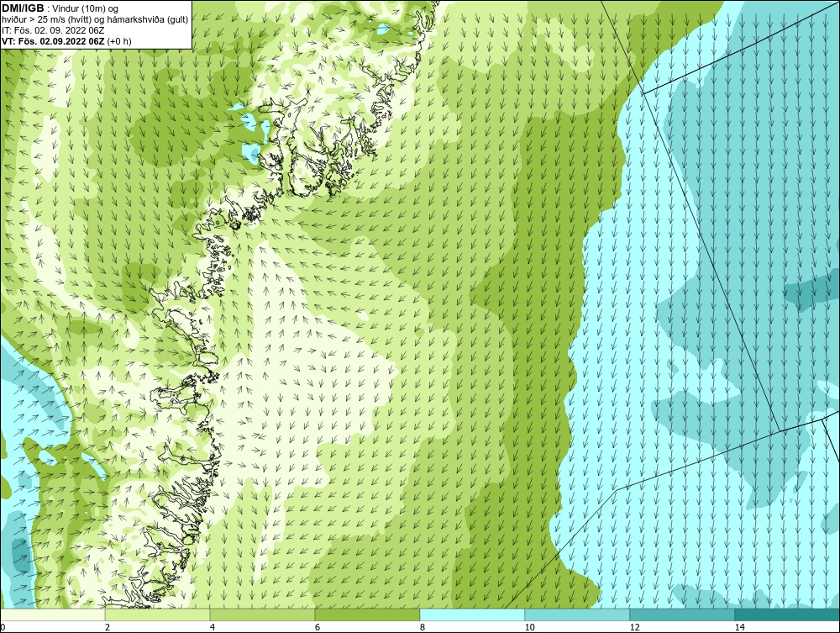840x633 pixels.
Task: Click the legend value label 2
Action: point(108,627)
